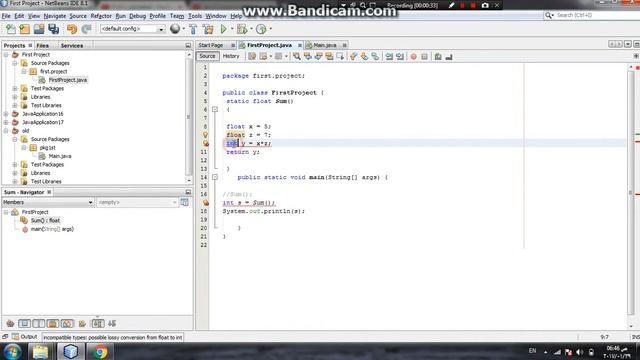Image resolution: width=640 pixels, height=360 pixels.
Task: Click the Last Edit icon in editor toolbar
Action: point(252,57)
